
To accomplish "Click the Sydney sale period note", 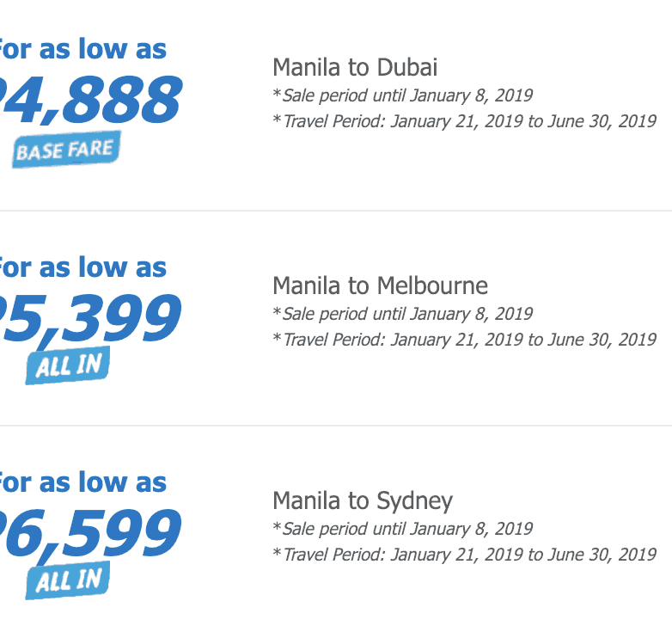I will click(x=402, y=529).
